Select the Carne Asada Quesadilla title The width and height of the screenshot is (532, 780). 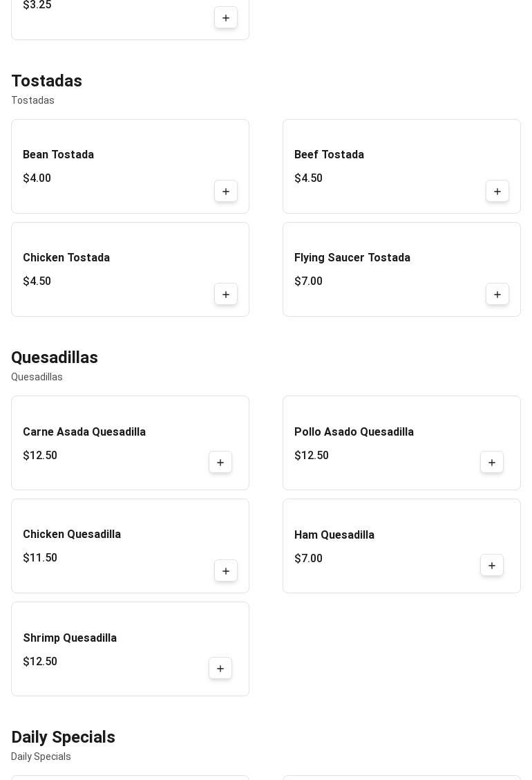pos(84,431)
